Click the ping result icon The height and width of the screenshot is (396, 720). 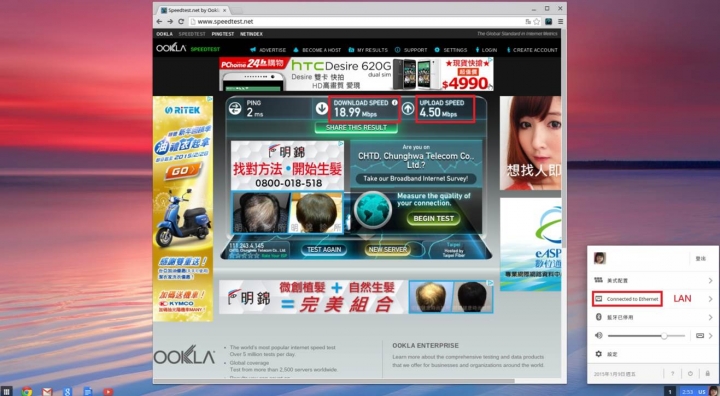235,109
